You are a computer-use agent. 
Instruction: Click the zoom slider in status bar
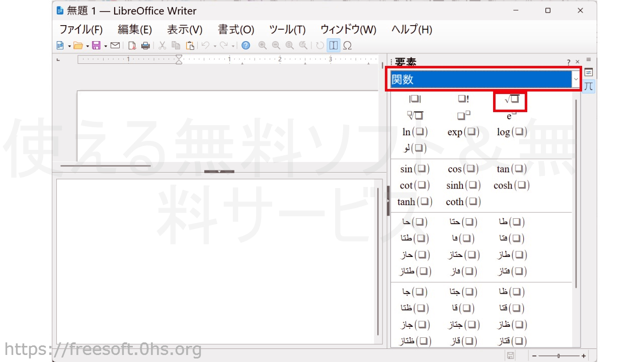click(558, 356)
